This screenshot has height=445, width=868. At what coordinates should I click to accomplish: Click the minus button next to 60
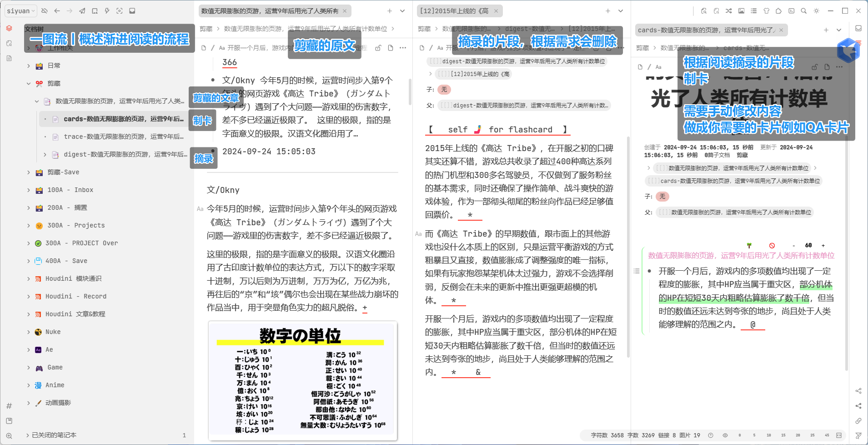(x=794, y=246)
